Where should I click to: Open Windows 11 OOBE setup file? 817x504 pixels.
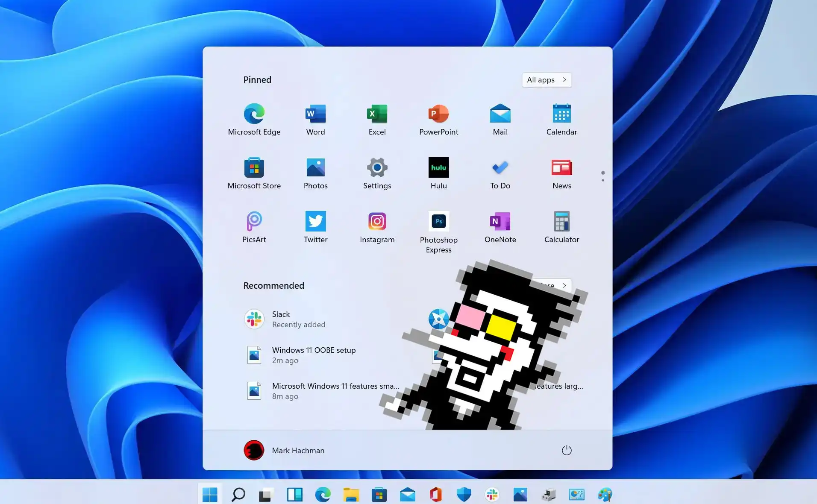[x=301, y=355]
